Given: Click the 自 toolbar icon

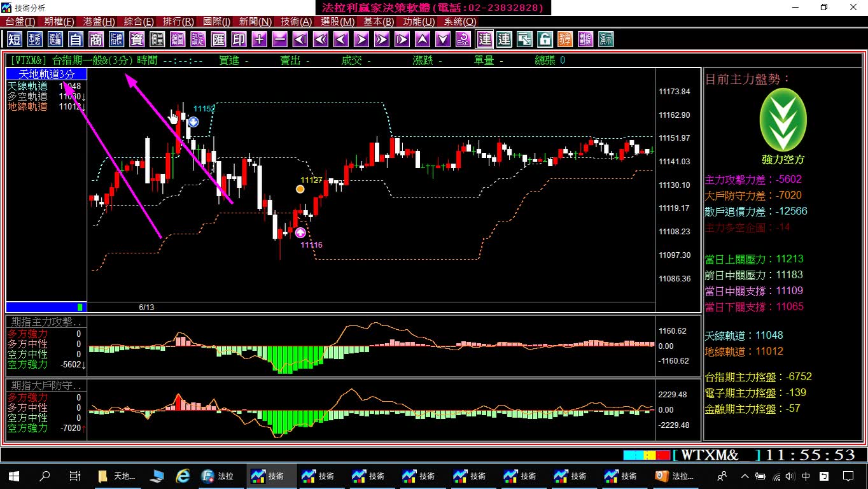Looking at the screenshot, I should 76,39.
